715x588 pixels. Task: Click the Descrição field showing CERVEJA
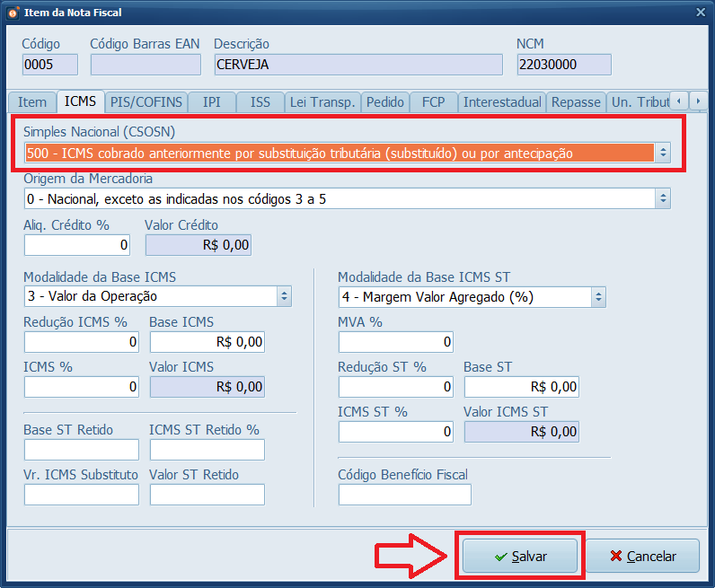coord(358,65)
